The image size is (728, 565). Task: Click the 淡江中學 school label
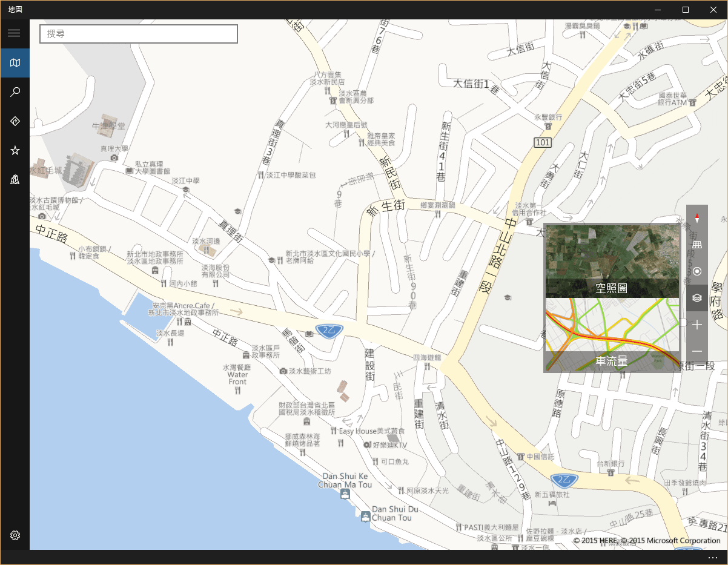[x=185, y=180]
